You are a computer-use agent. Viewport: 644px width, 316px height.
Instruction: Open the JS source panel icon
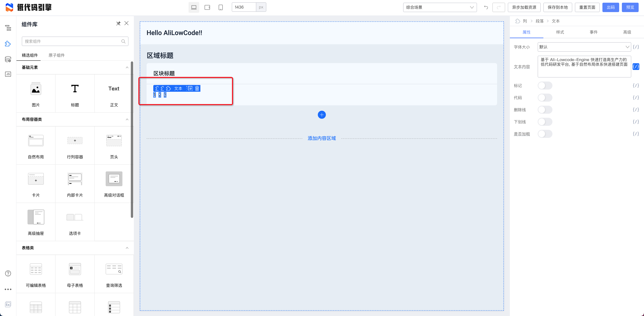coord(8,74)
